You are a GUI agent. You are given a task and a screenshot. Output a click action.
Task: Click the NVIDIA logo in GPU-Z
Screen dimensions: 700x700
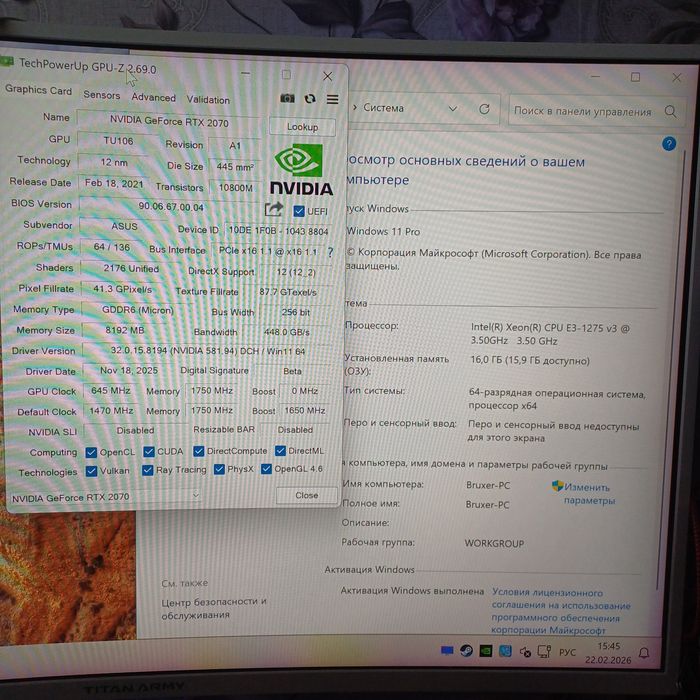click(x=301, y=170)
